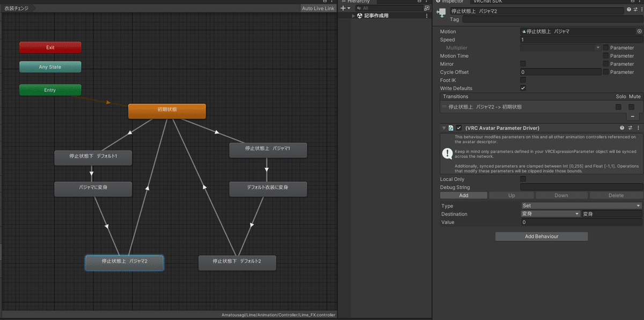Select the パジャマに変身 state node

click(x=93, y=189)
